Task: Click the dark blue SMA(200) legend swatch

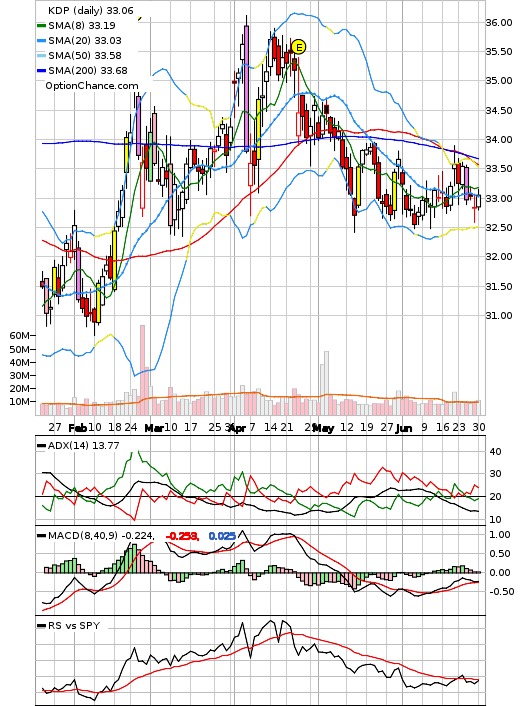Action: [41, 71]
